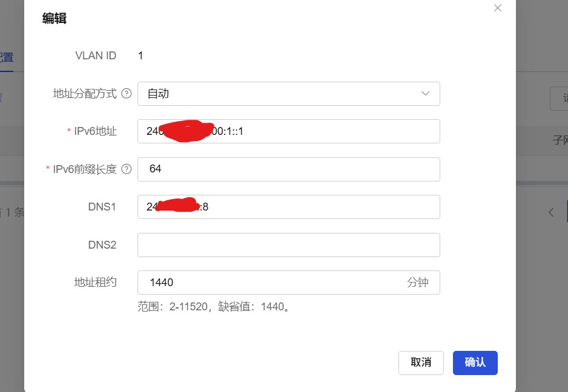Click help icon beside 地址分配方式
The width and height of the screenshot is (568, 392).
coord(127,94)
